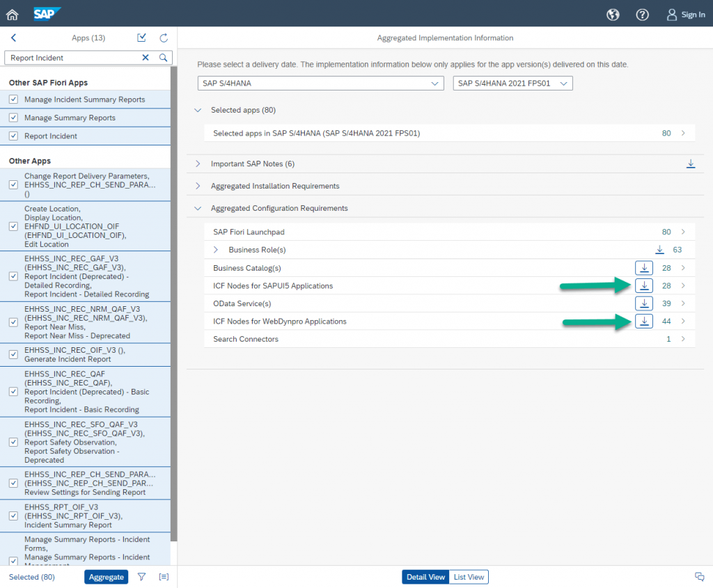Clear the Report Incident search text
This screenshot has width=713, height=588.
coord(146,57)
